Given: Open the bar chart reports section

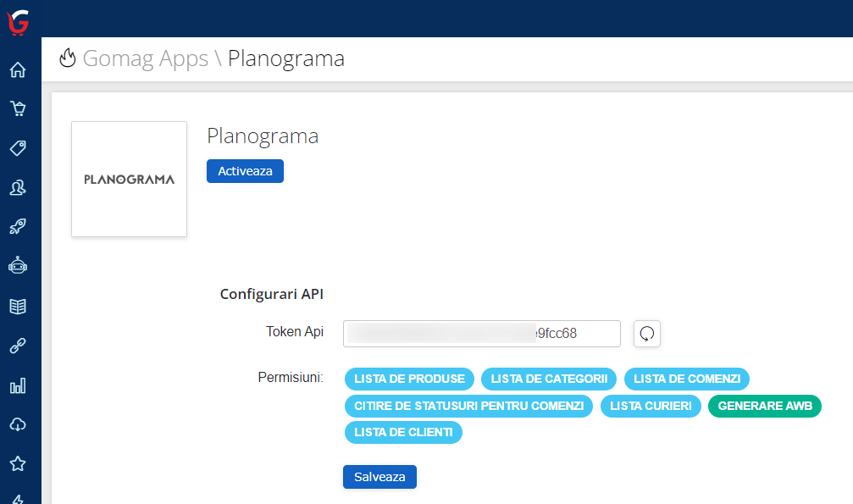Looking at the screenshot, I should click(x=17, y=385).
